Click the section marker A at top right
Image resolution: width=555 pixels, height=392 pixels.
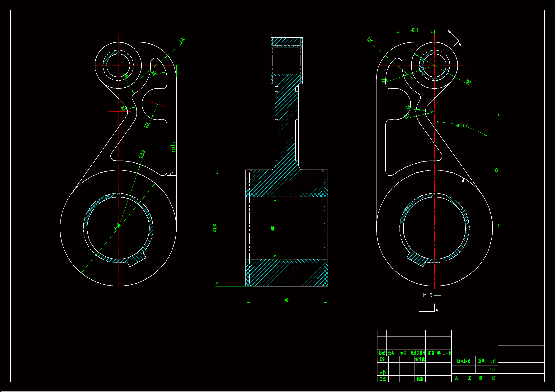click(x=460, y=44)
